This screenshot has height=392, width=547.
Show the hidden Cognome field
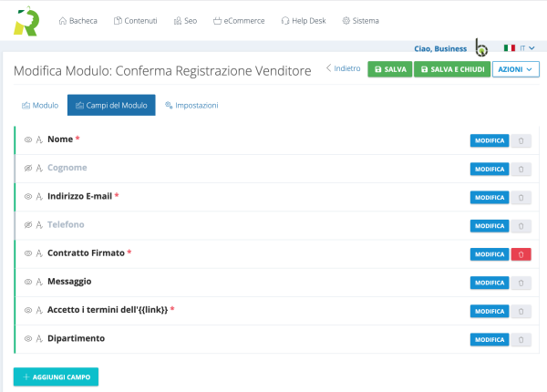28,169
